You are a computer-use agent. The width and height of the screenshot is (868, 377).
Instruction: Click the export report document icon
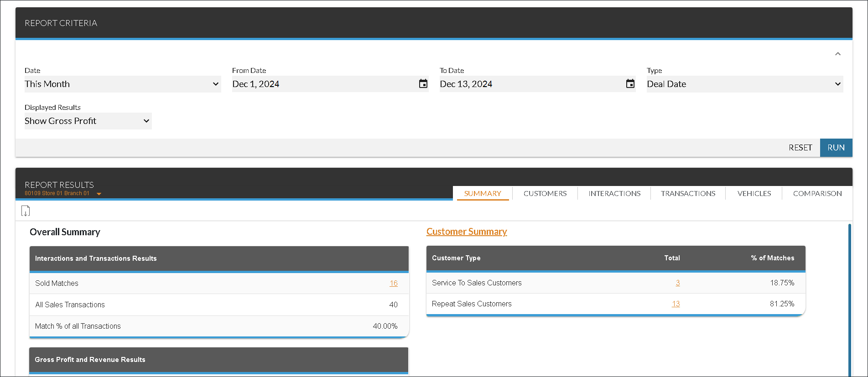[x=26, y=211]
